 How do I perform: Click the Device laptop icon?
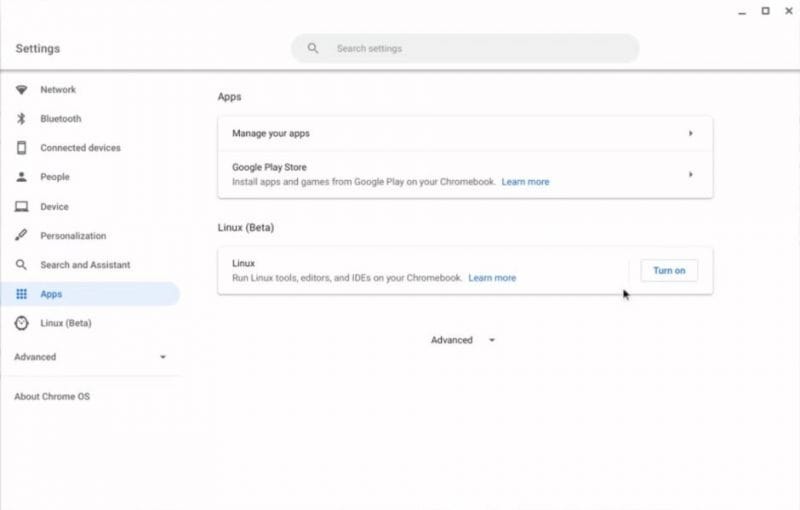21,207
